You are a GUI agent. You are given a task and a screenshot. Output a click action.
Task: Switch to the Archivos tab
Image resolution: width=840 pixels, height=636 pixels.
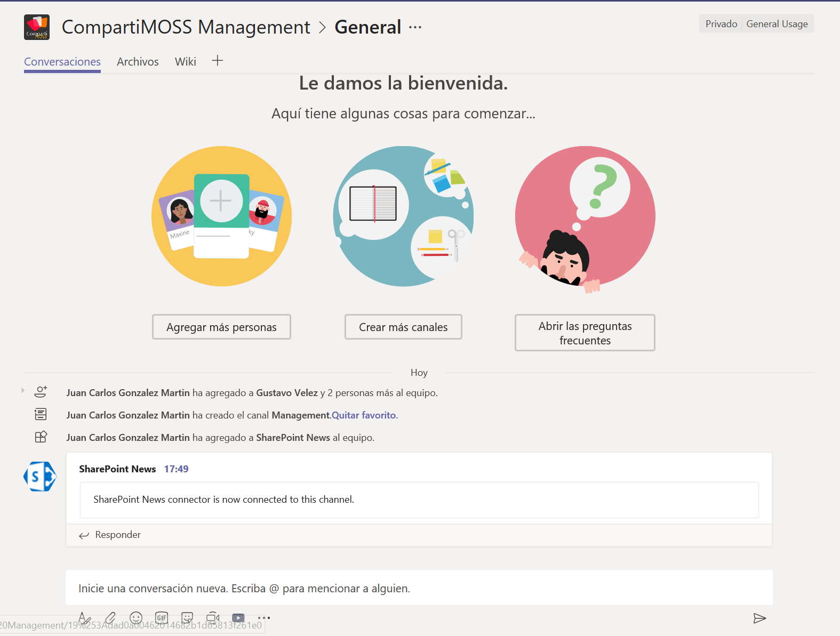[138, 62]
